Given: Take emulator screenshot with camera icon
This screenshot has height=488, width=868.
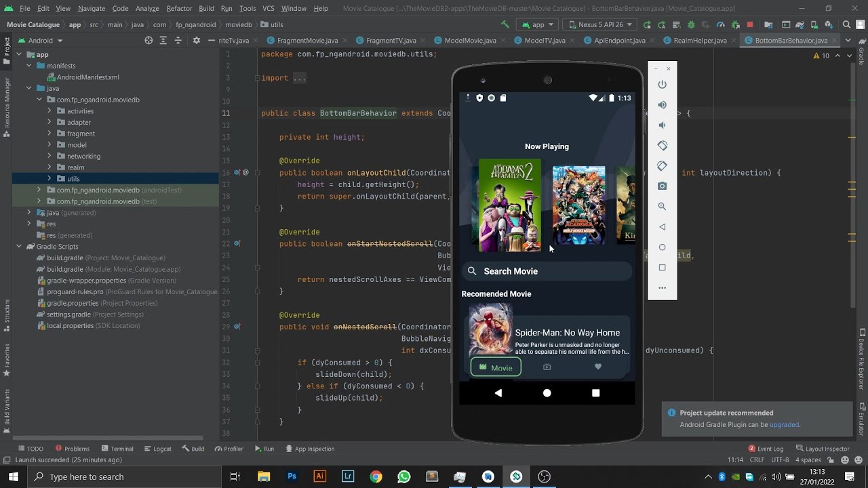Looking at the screenshot, I should tap(662, 186).
